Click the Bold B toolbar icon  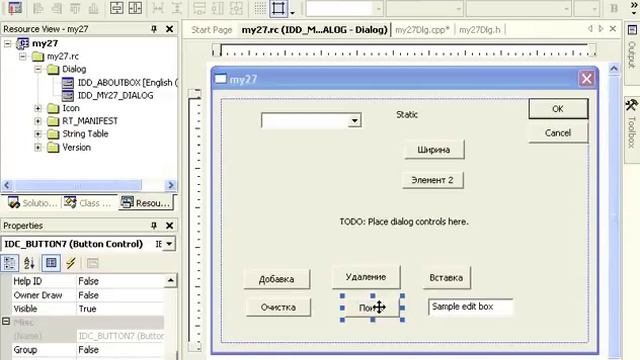(613, 9)
